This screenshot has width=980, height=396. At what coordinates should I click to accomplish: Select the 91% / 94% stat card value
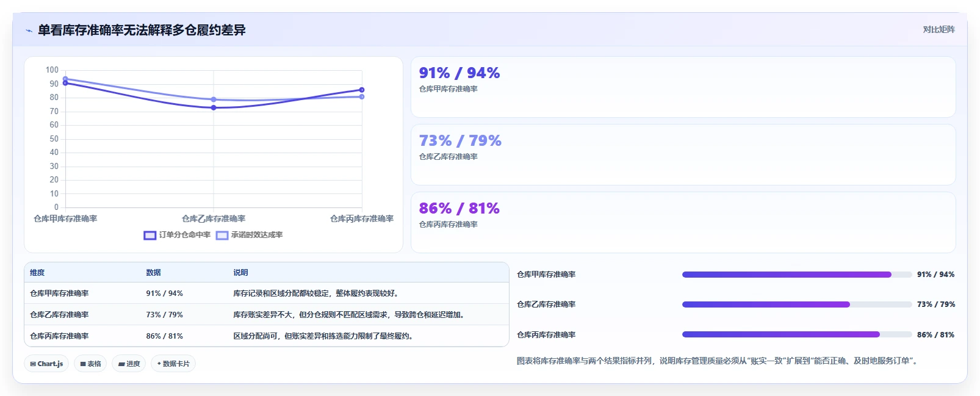click(x=459, y=73)
